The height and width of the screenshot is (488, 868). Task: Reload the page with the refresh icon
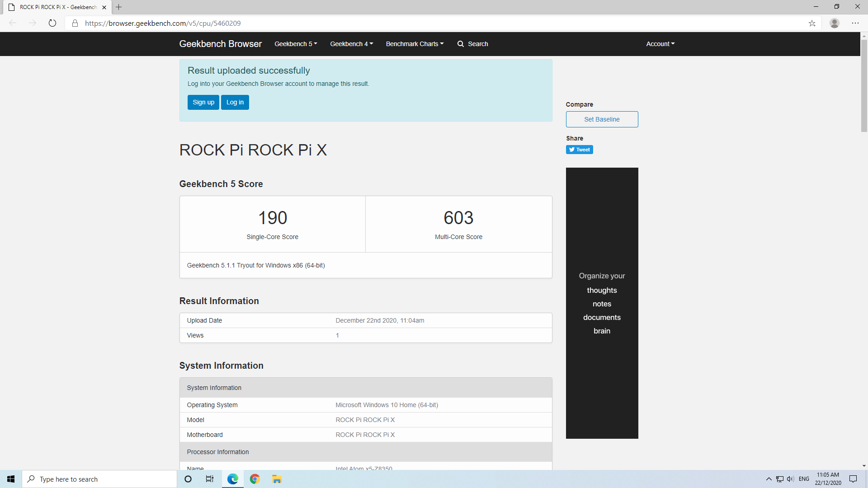pos(52,23)
